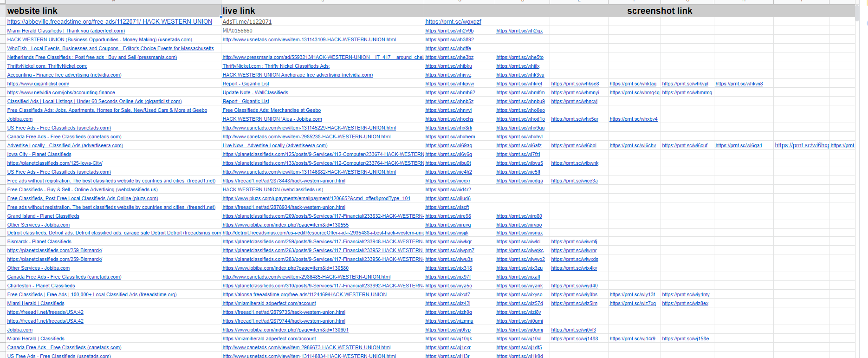
Task: Open Free Classifieds 100,000+ Local (freeadstime.org) link
Action: pyautogui.click(x=92, y=295)
